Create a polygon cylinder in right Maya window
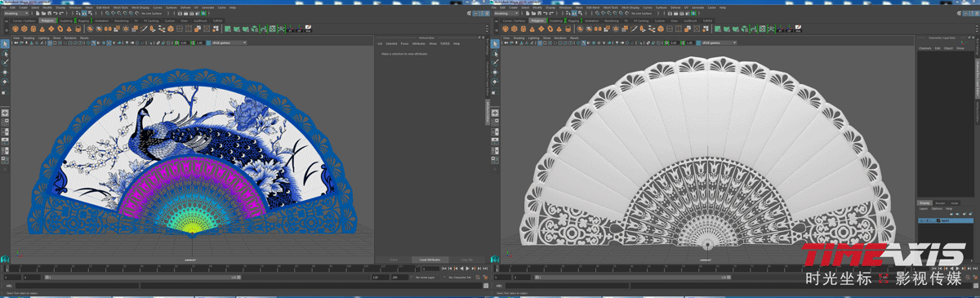This screenshot has height=298, width=980. coord(523,29)
